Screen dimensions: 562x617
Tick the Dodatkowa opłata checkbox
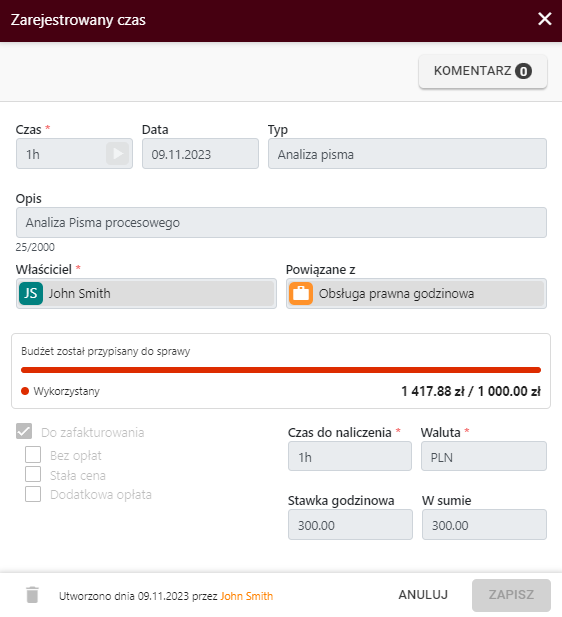(33, 494)
